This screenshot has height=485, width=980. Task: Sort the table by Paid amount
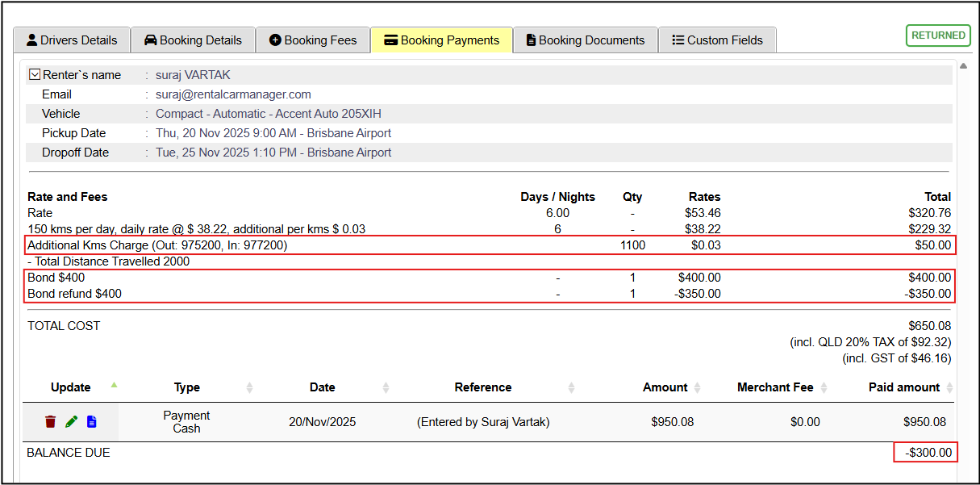pyautogui.click(x=903, y=387)
